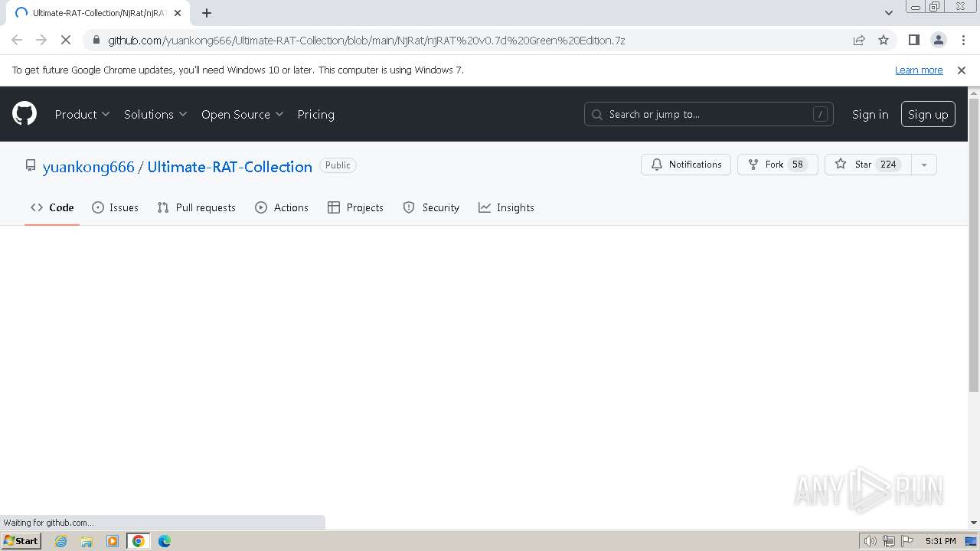Open the tab search chevron
The image size is (980, 551).
coord(888,13)
